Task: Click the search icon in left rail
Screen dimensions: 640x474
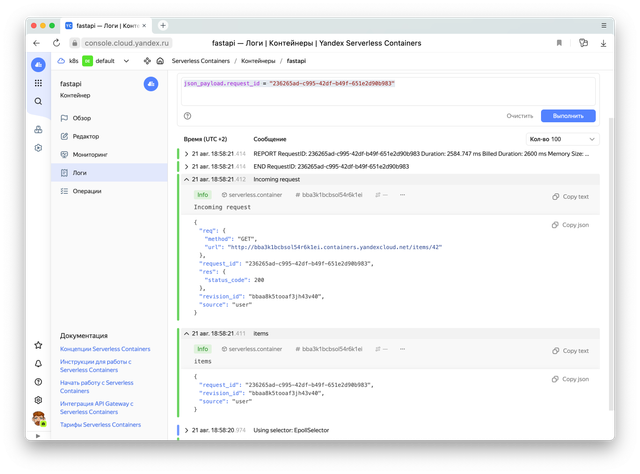Action: tap(38, 101)
